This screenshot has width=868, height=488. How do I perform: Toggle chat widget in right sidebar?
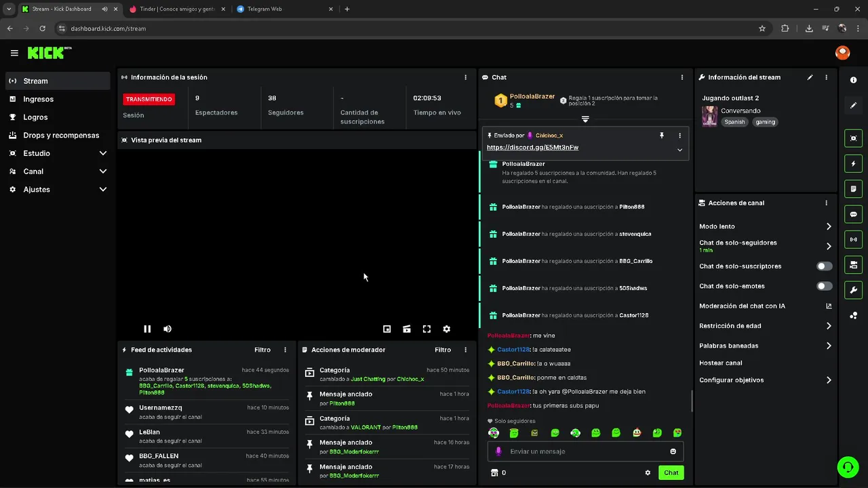click(x=853, y=214)
